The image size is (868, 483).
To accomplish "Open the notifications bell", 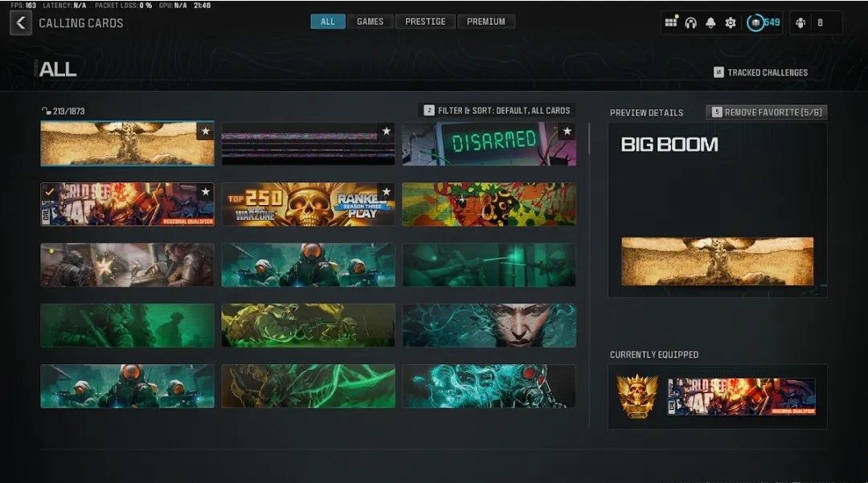I will click(x=710, y=23).
